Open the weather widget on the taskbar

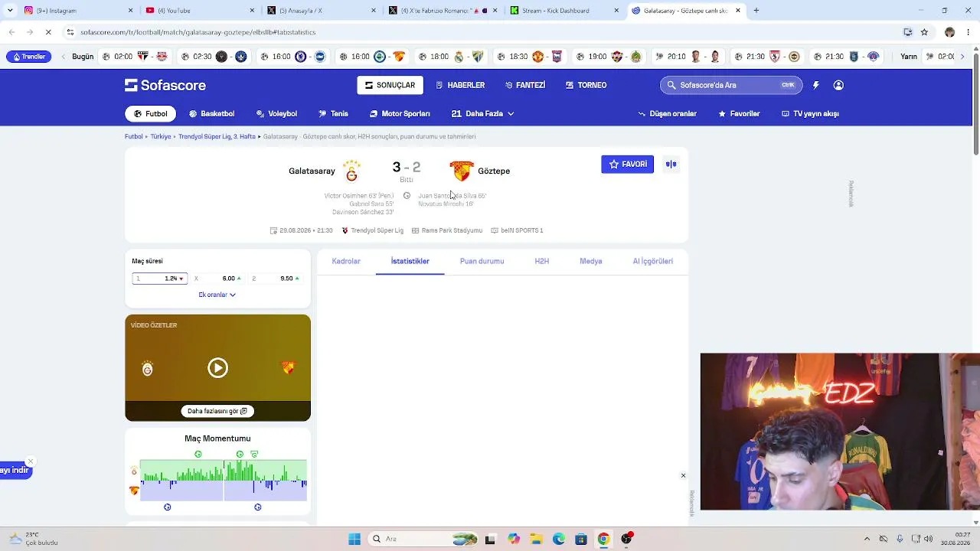(32, 539)
